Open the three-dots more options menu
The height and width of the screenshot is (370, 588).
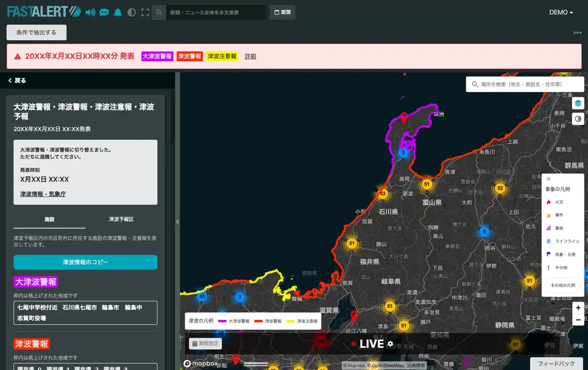pyautogui.click(x=577, y=33)
